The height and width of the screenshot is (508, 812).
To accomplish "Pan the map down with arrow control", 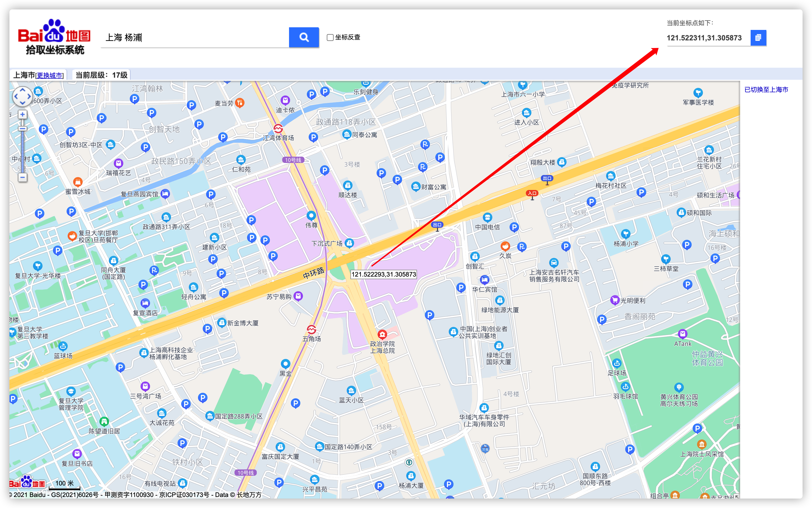I will [x=23, y=103].
